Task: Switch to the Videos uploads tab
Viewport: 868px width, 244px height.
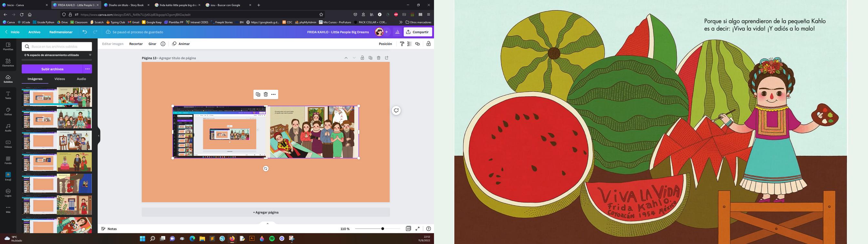Action: 60,79
